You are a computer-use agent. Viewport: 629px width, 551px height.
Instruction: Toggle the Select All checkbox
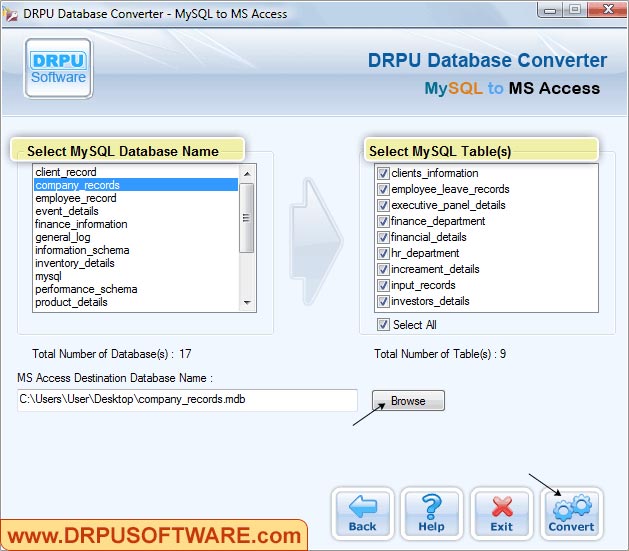coord(383,324)
